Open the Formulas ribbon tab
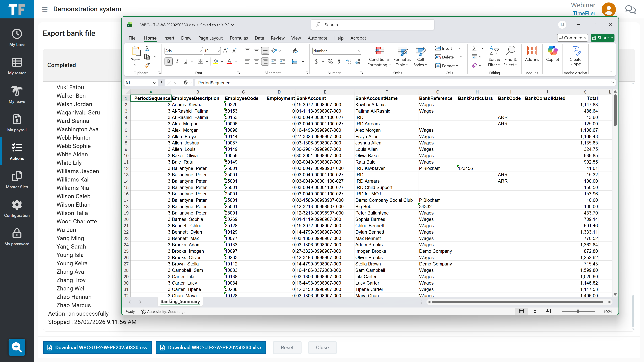 click(239, 38)
